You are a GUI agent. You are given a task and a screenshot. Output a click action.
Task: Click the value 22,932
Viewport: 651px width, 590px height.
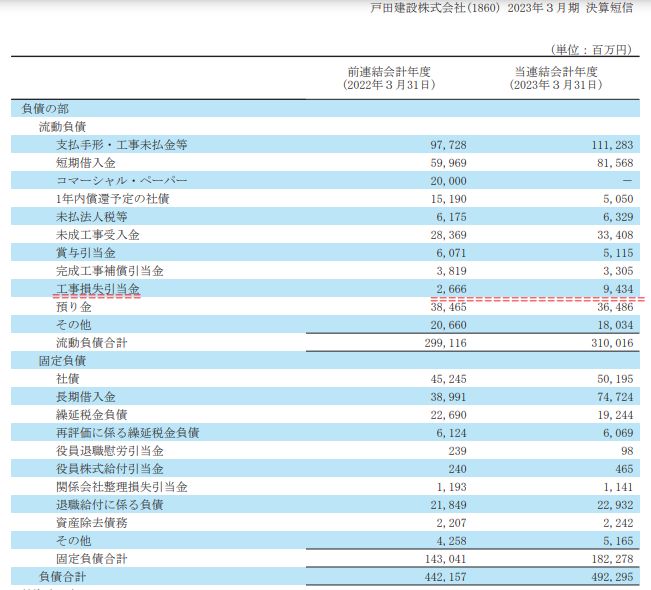(615, 505)
